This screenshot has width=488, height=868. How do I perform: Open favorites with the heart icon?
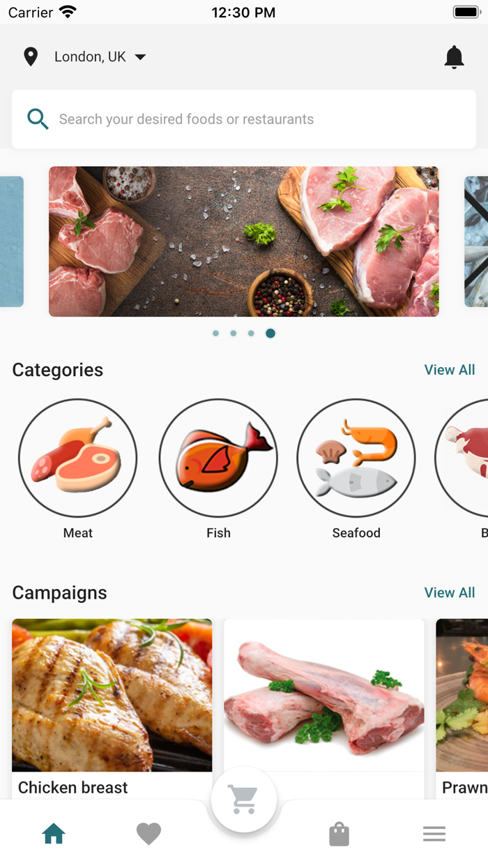[148, 834]
